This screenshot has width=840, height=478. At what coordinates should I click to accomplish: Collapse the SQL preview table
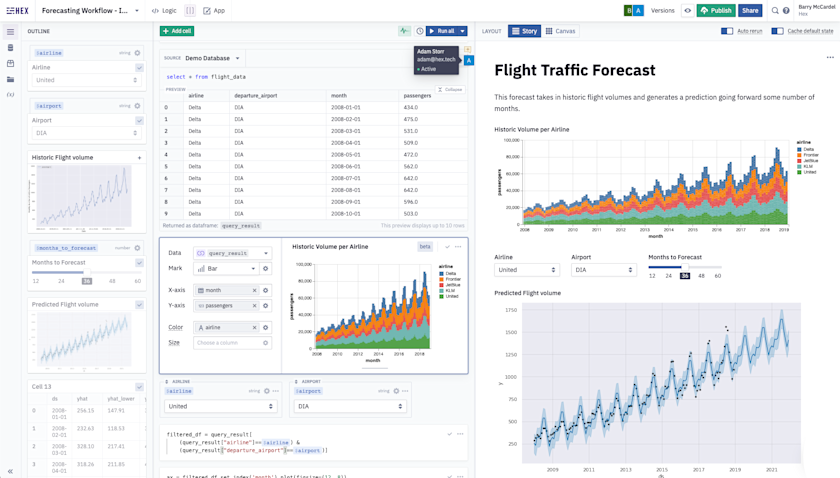point(450,89)
